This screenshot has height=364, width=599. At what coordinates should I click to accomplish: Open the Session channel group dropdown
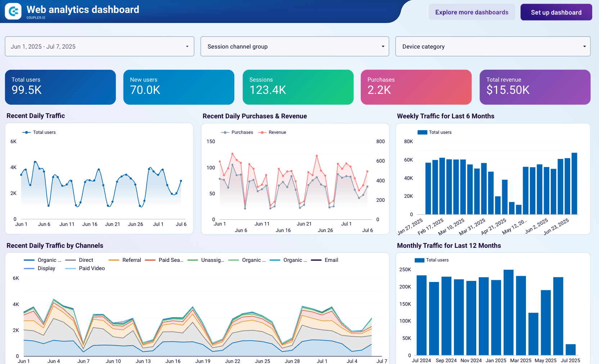(x=294, y=46)
